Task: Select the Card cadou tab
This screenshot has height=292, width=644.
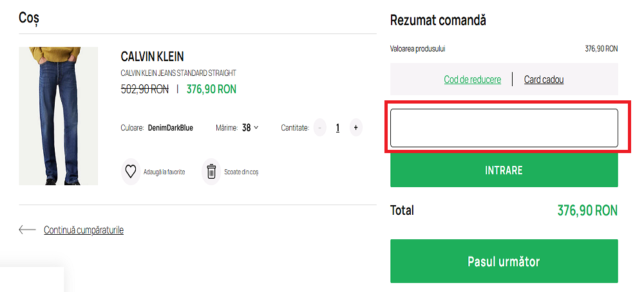Action: click(x=544, y=80)
